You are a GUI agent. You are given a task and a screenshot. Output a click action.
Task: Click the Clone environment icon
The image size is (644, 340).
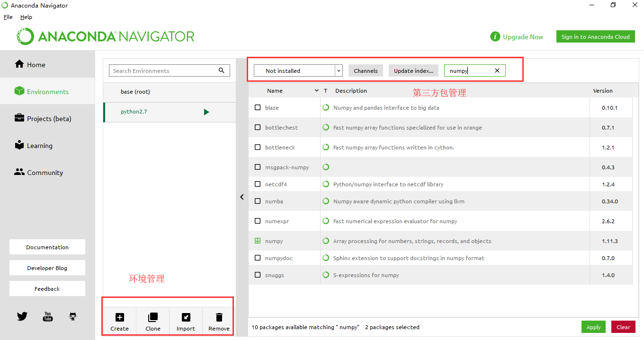[x=153, y=317]
